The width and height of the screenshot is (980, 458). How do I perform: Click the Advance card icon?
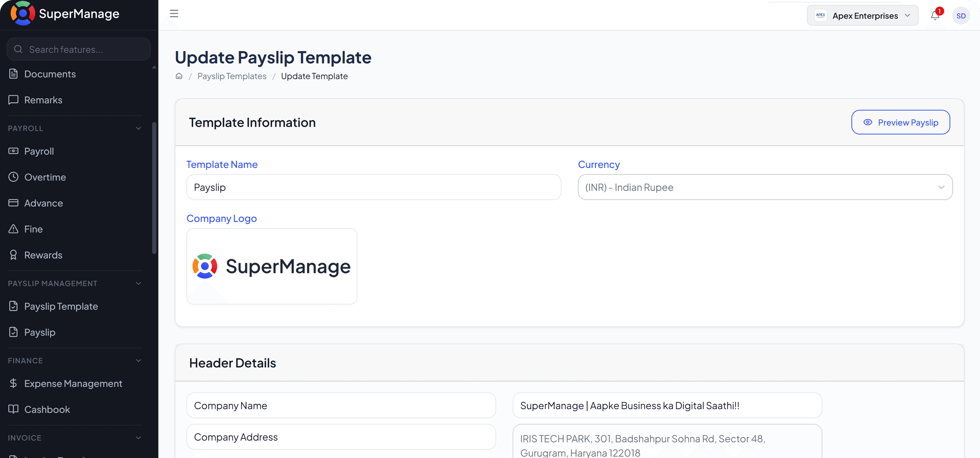pyautogui.click(x=13, y=202)
